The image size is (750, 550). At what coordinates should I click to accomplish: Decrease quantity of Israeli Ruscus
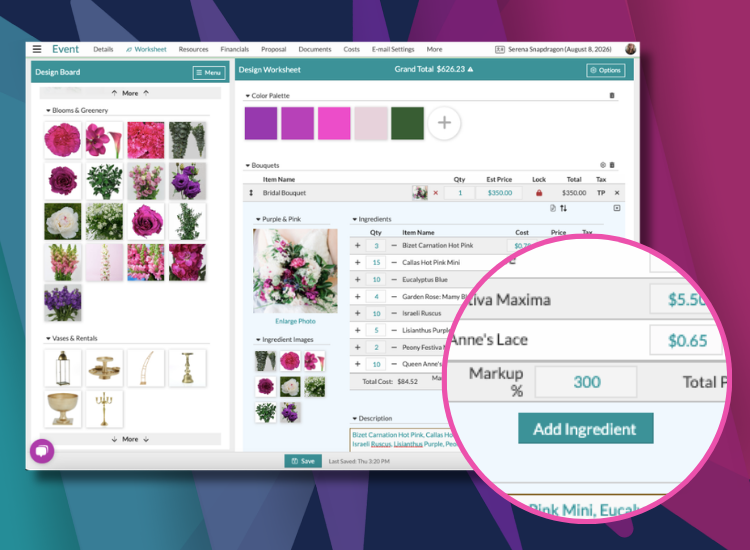pyautogui.click(x=394, y=313)
